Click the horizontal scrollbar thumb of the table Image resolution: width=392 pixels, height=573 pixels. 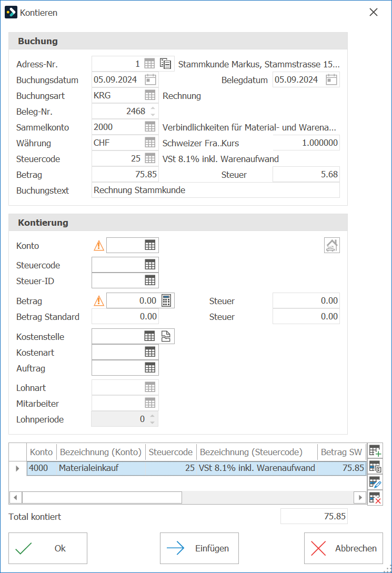click(x=102, y=497)
